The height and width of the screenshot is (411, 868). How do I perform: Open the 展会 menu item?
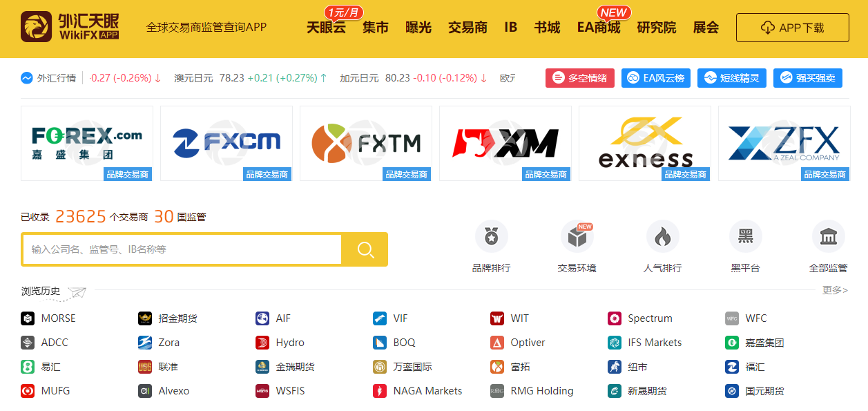pos(706,28)
